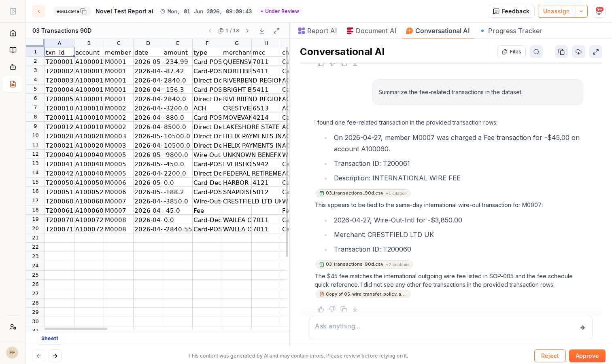Open the Progress Tracker tab
The image size is (612, 364).
(511, 31)
